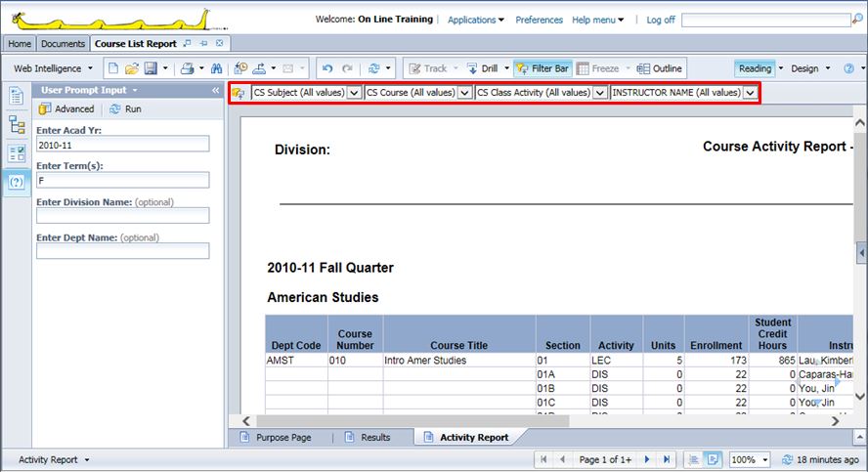The width and height of the screenshot is (868, 472).
Task: Open the Purpose Page report tab
Action: (276, 437)
